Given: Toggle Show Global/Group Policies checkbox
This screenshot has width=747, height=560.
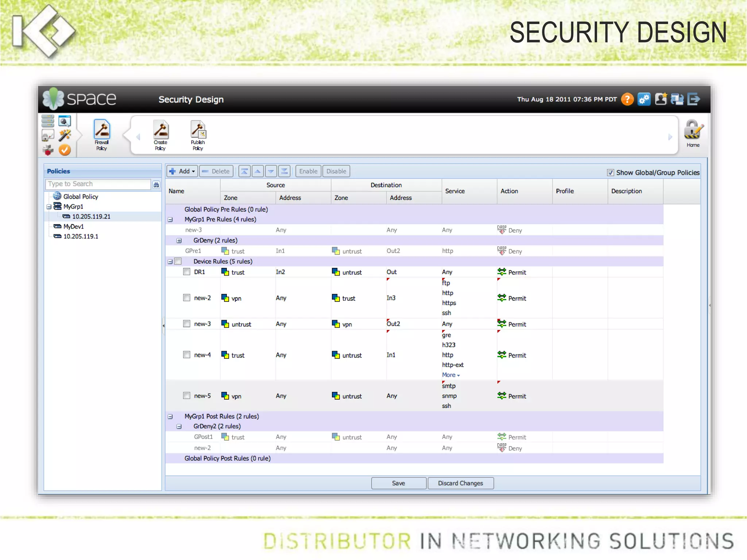Looking at the screenshot, I should [611, 172].
